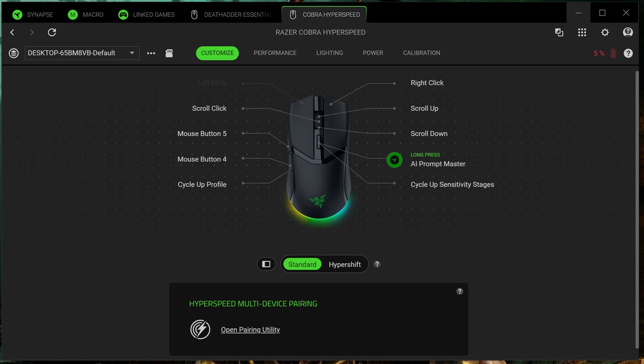Click the overlapping windows icon in header

click(559, 32)
